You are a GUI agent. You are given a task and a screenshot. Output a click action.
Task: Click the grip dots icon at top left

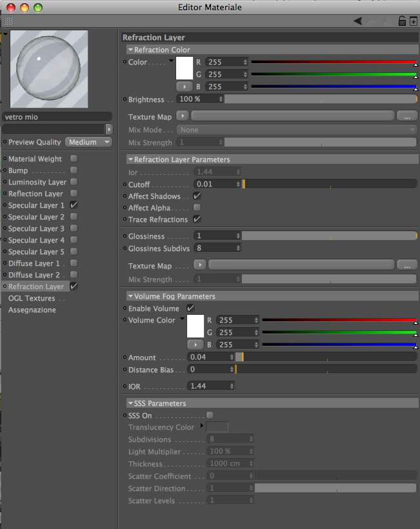click(8, 21)
